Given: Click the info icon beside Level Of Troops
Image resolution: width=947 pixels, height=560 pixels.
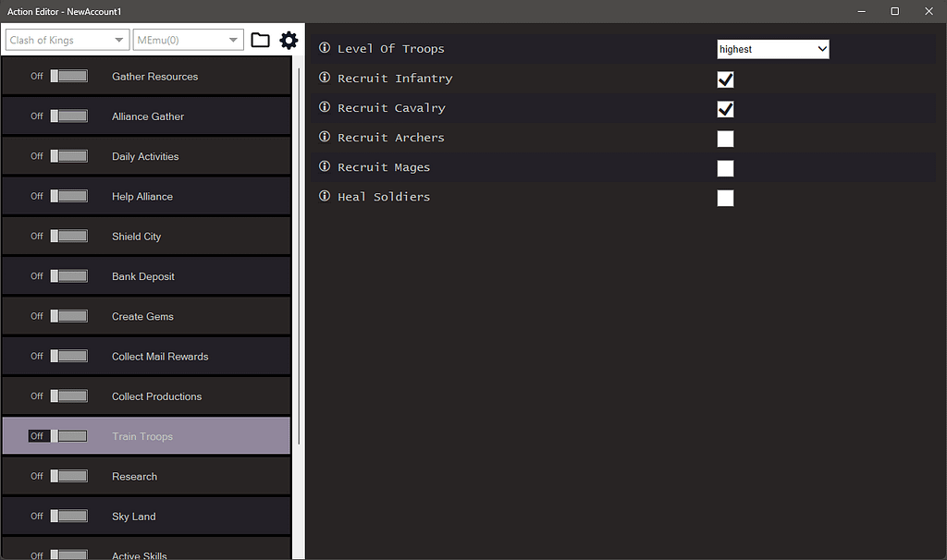Looking at the screenshot, I should tap(323, 48).
